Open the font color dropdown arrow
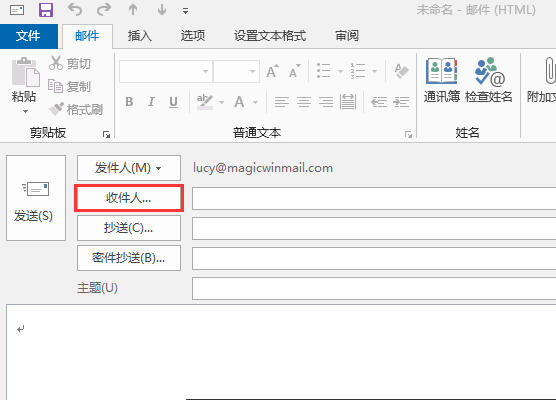This screenshot has height=400, width=556. pos(256,102)
